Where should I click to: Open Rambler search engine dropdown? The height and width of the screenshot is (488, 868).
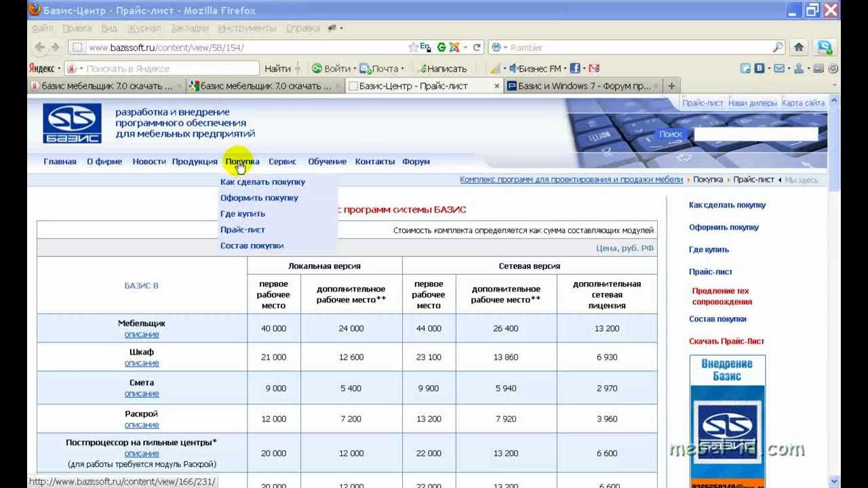499,47
